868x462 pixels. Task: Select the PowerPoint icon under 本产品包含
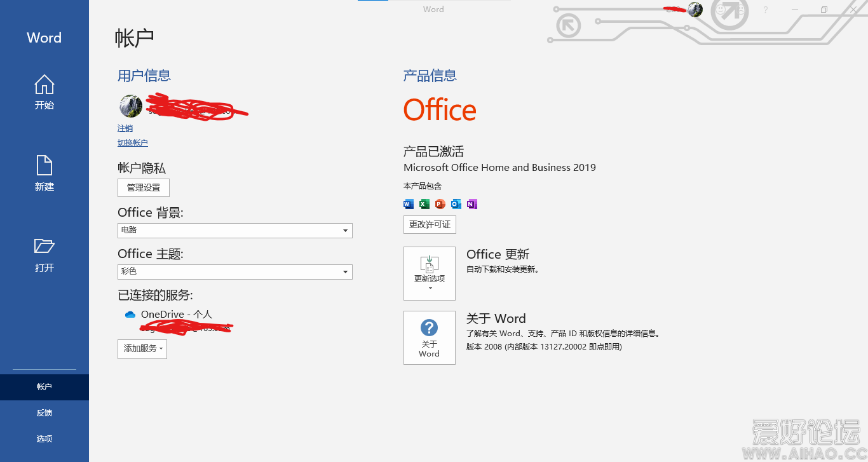coord(439,204)
